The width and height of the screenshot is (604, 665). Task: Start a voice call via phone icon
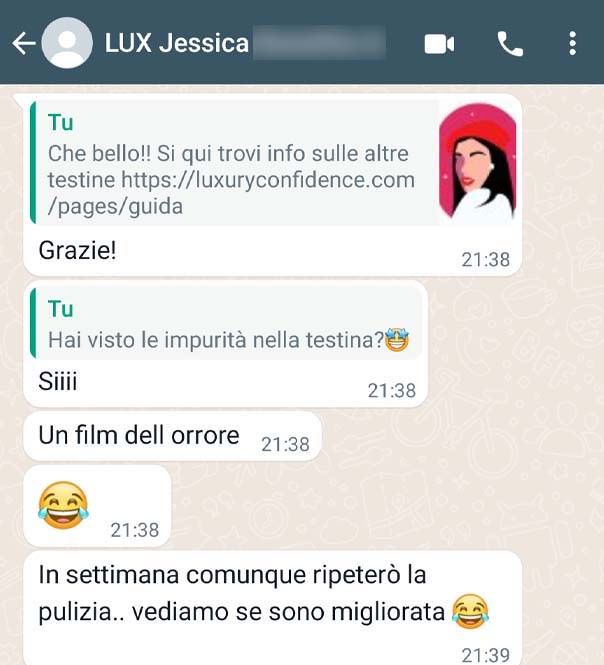(x=510, y=44)
